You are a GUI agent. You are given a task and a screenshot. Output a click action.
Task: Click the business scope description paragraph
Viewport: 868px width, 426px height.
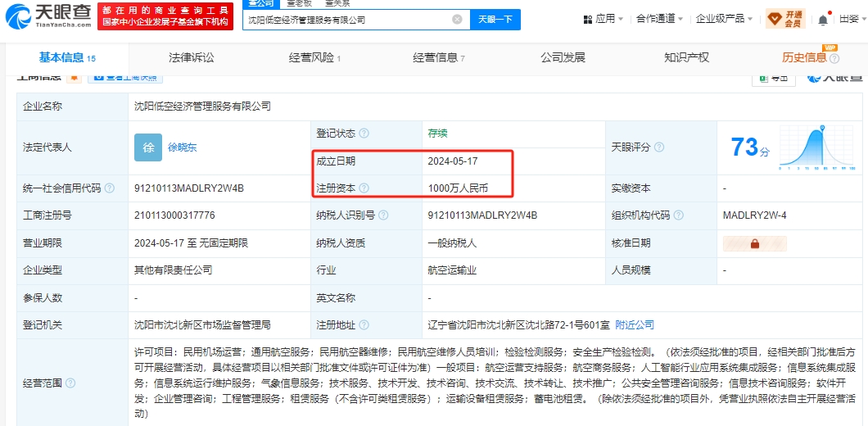coord(495,383)
